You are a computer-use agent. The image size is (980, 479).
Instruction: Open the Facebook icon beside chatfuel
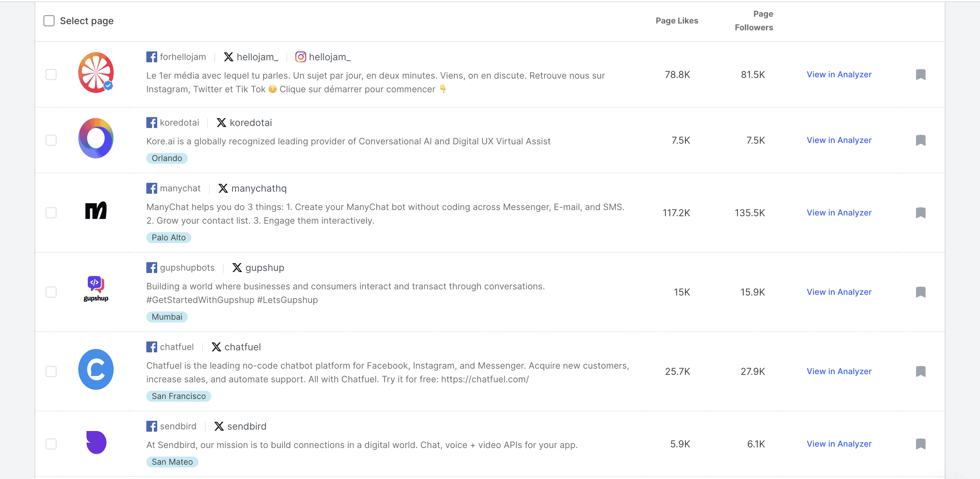point(152,347)
